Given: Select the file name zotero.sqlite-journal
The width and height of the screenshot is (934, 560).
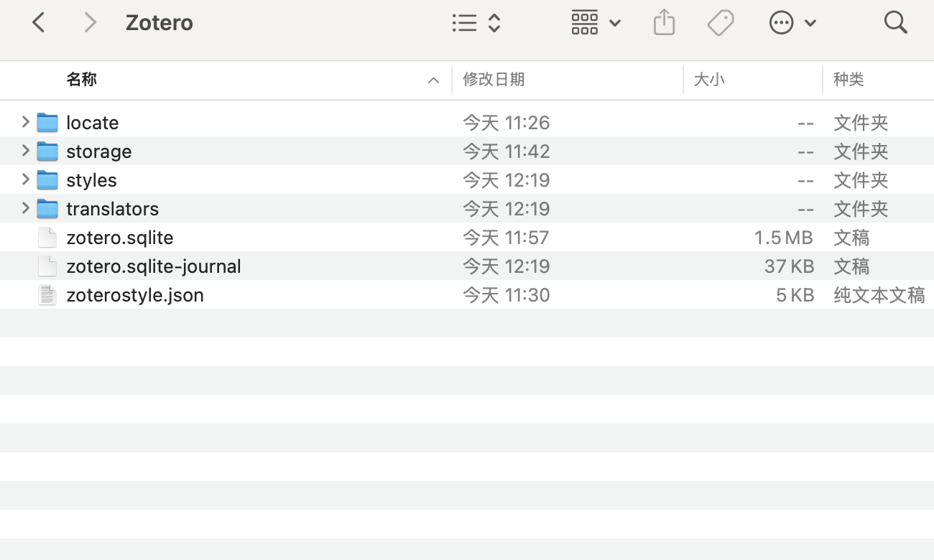Looking at the screenshot, I should (154, 266).
